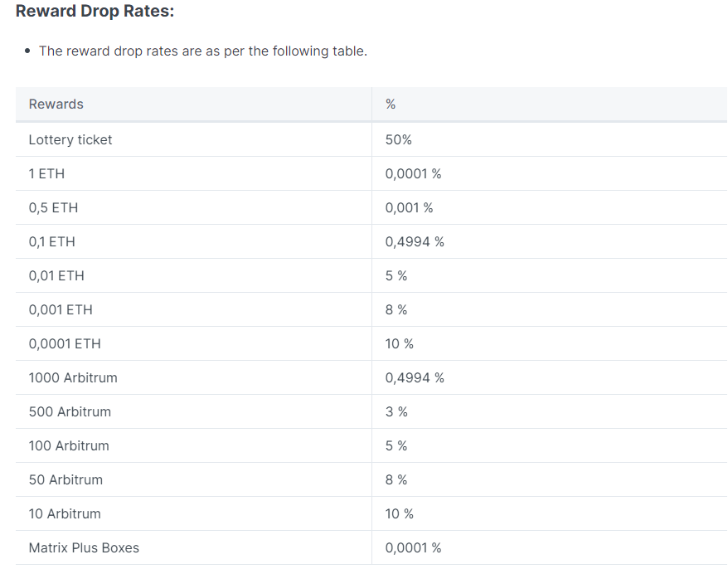Click 5 % in the 100 Arbitrum row

click(x=396, y=446)
